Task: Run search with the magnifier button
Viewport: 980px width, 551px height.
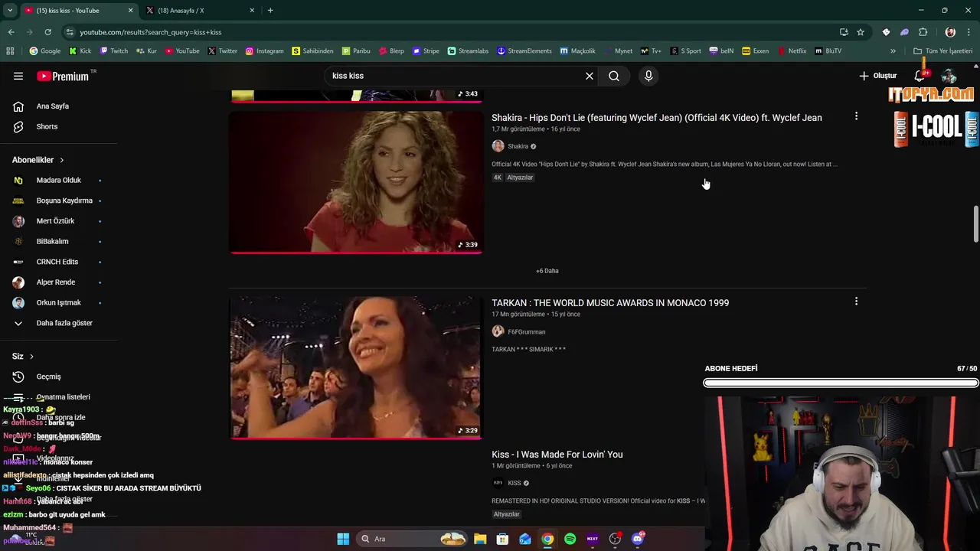Action: (614, 76)
